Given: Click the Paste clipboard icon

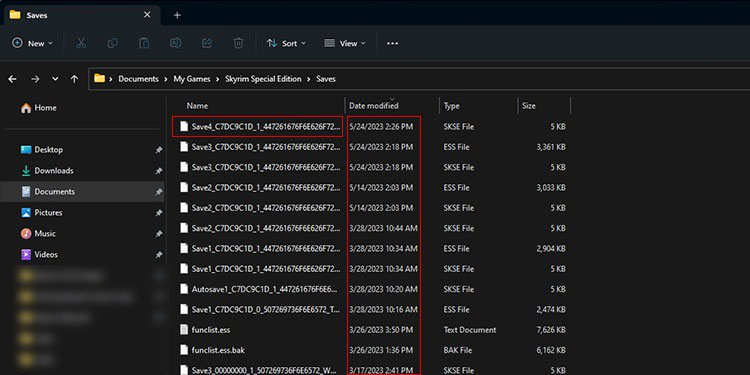Looking at the screenshot, I should (x=144, y=43).
